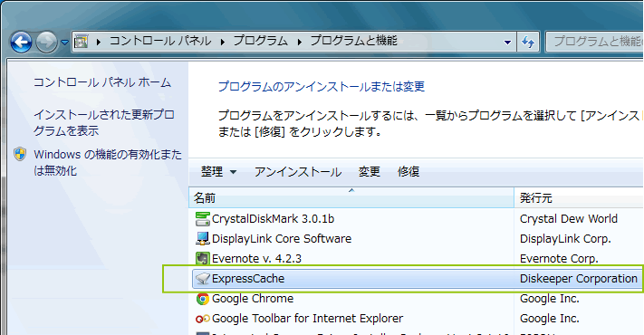Open Windows の機能の有効化または無効化 link
The height and width of the screenshot is (335, 644).
pyautogui.click(x=108, y=163)
